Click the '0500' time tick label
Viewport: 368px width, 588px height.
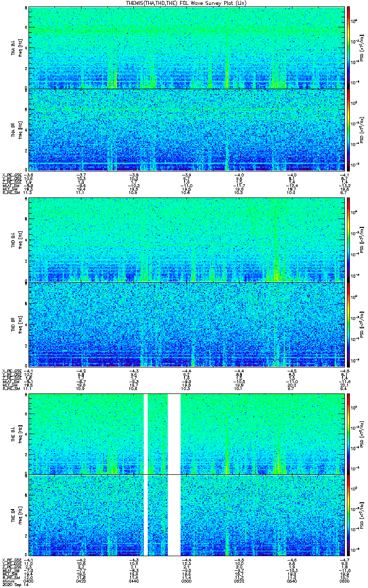[x=186, y=580]
